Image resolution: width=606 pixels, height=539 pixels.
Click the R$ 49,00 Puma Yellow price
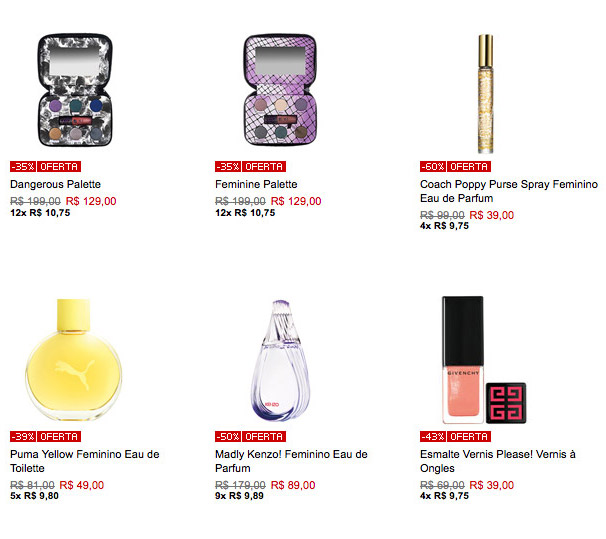click(x=82, y=485)
